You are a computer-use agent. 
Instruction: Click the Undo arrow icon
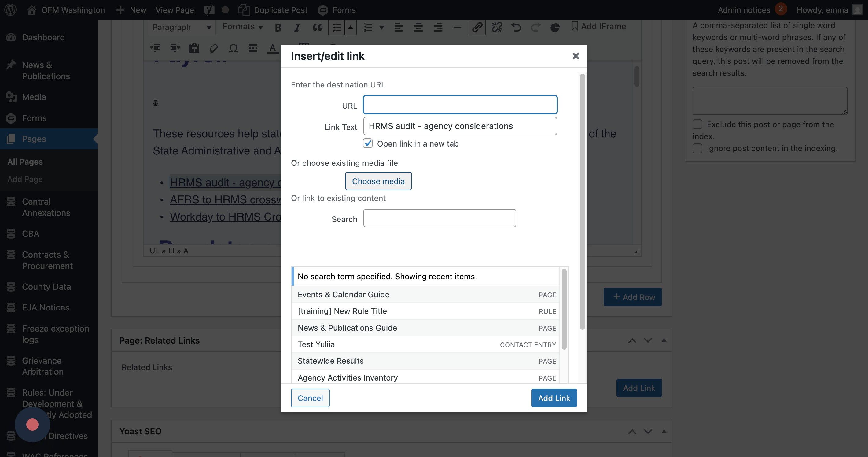tap(516, 27)
